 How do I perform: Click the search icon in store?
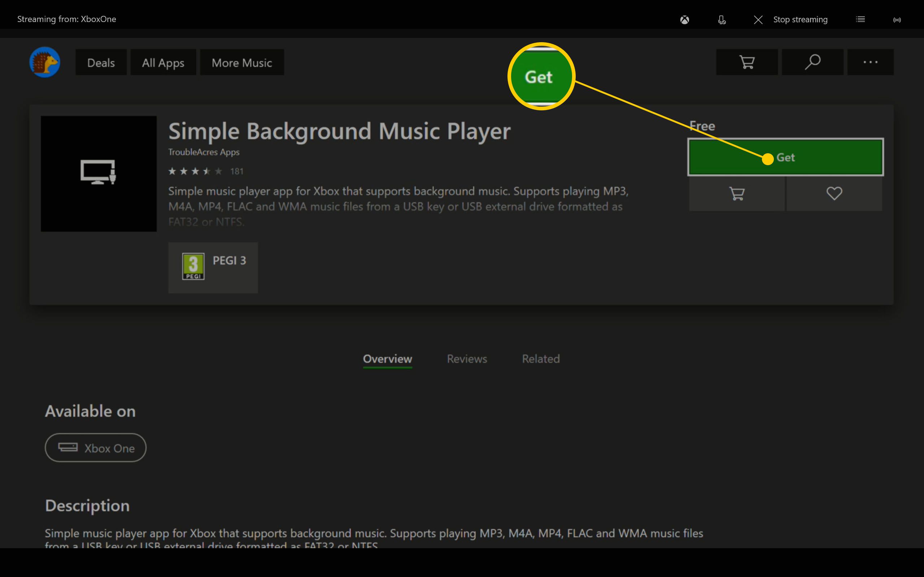812,62
